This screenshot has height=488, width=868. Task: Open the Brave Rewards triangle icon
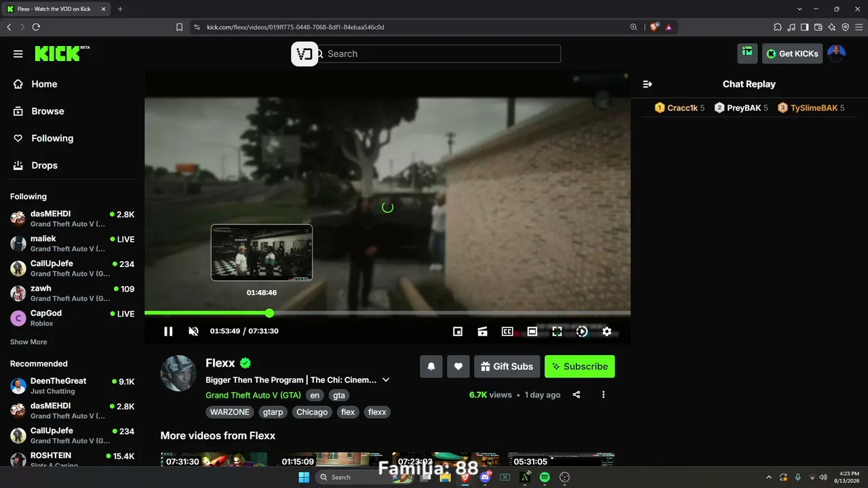click(669, 27)
